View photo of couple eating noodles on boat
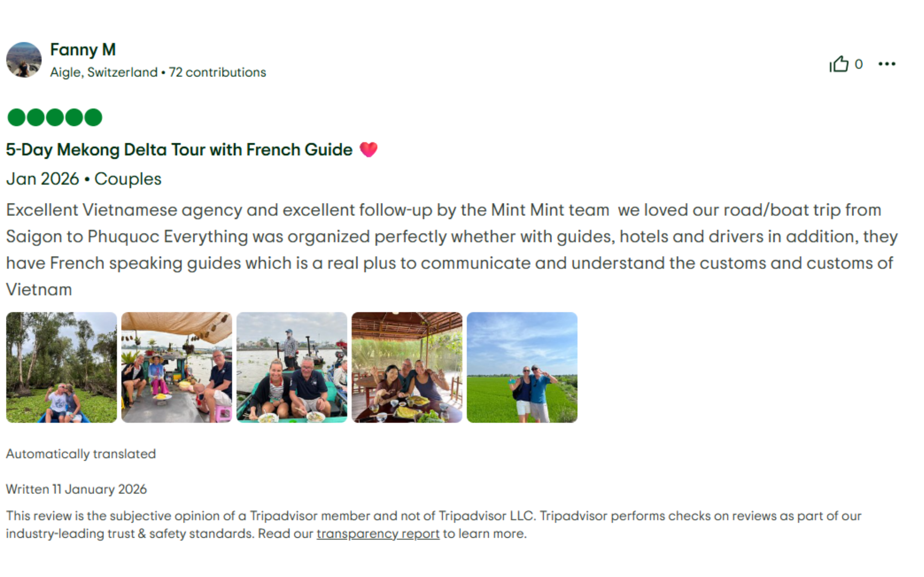Screen dimensions: 924x577 pos(292,367)
